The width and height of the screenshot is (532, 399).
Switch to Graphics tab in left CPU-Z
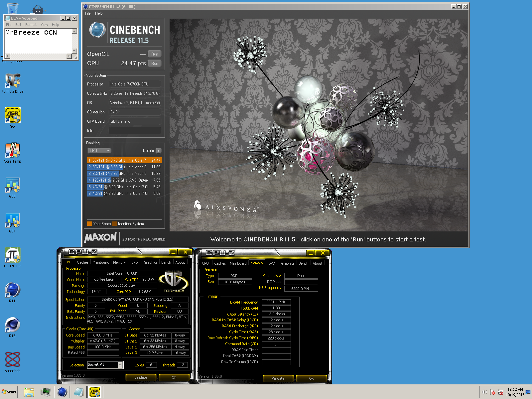tap(151, 262)
